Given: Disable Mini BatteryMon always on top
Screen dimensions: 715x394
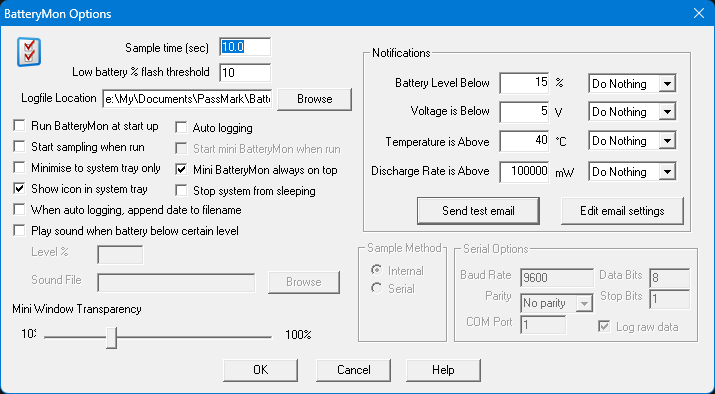Looking at the screenshot, I should coord(181,170).
